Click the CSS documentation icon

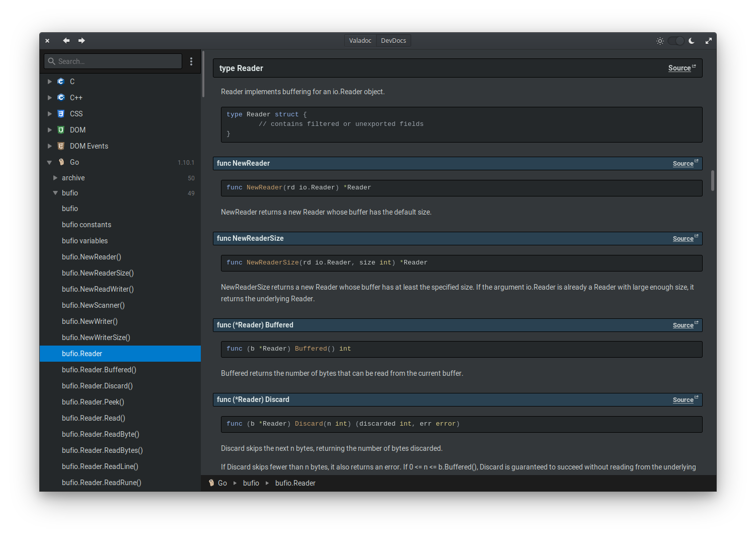(61, 114)
